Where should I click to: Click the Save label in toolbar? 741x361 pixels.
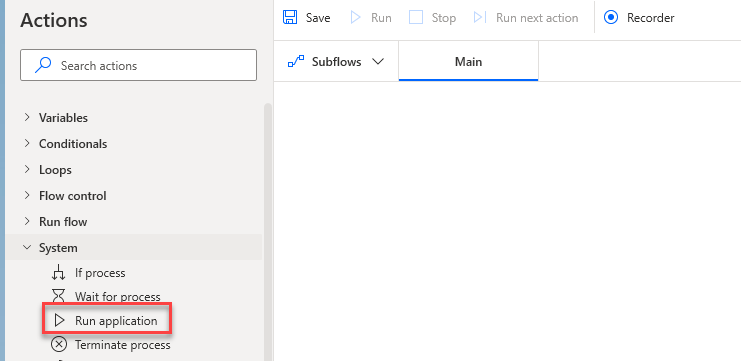pos(318,18)
